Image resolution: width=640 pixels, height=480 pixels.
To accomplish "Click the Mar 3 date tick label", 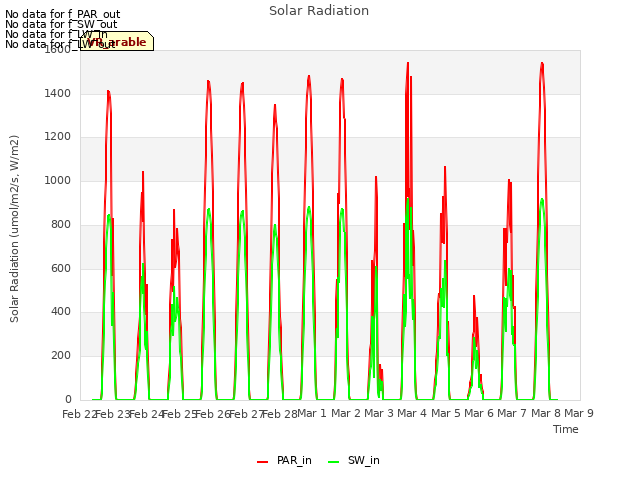I will tap(379, 413).
